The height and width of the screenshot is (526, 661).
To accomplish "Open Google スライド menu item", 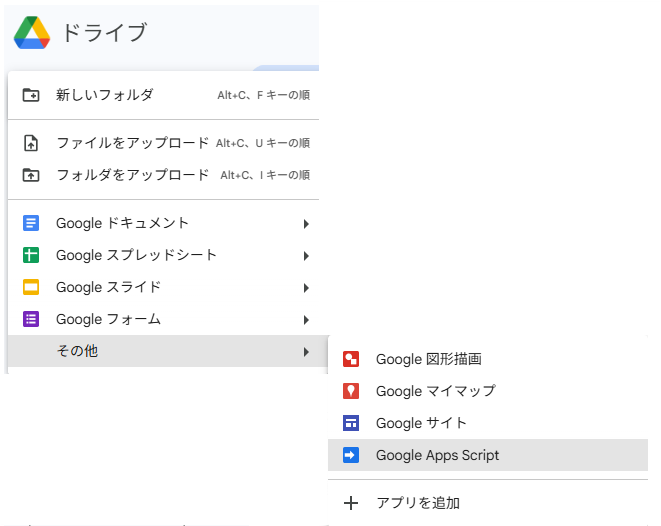I will click(164, 287).
